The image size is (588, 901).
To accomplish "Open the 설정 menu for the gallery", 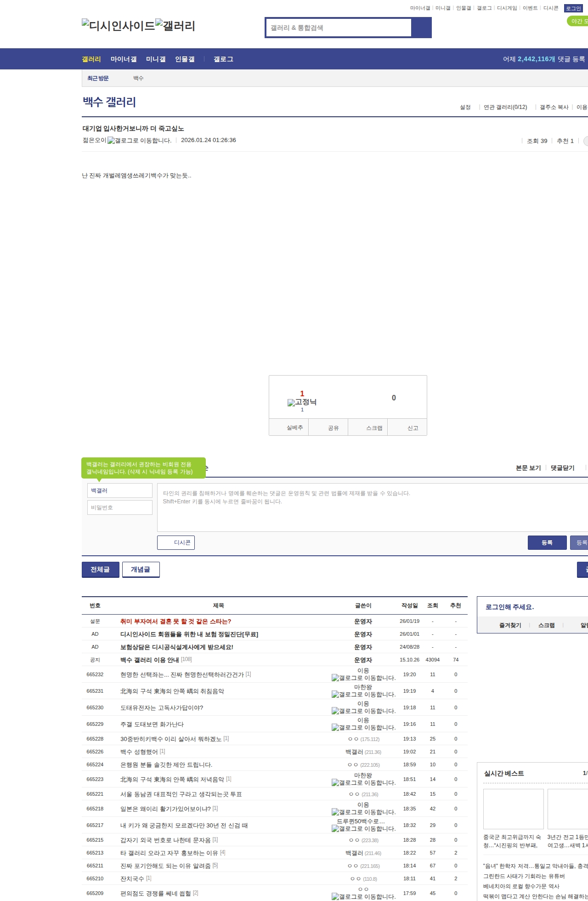I will coord(465,107).
